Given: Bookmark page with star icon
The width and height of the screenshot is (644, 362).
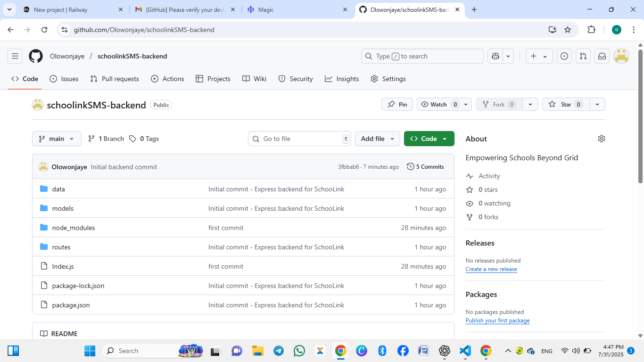Looking at the screenshot, I should point(568,30).
